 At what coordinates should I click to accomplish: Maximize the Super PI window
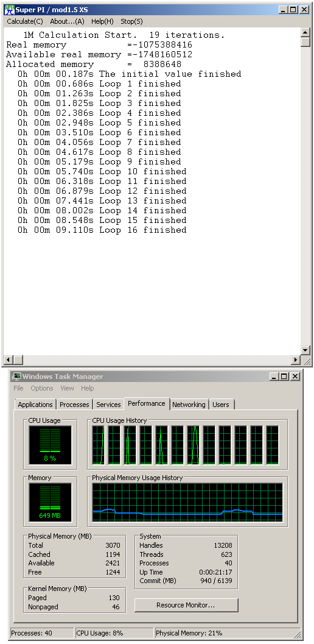point(293,9)
